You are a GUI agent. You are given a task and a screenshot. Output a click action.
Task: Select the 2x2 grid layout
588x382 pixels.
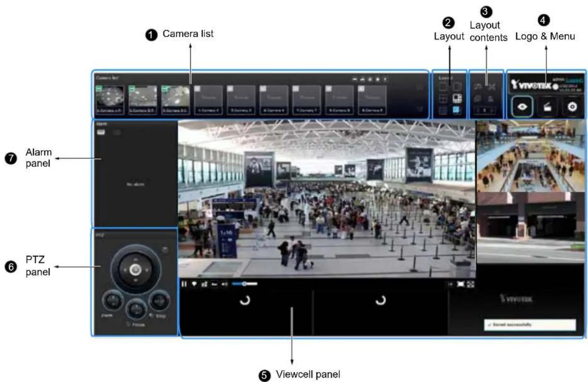click(443, 99)
